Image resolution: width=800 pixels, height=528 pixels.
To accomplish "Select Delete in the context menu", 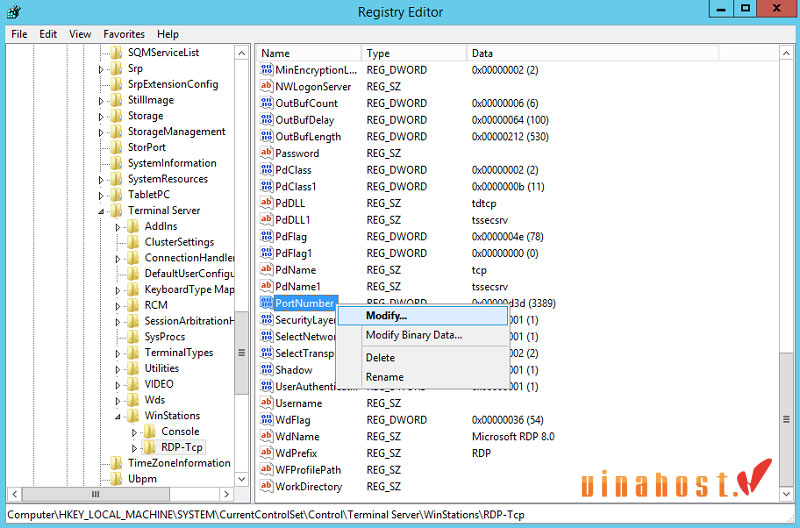I will click(x=380, y=357).
